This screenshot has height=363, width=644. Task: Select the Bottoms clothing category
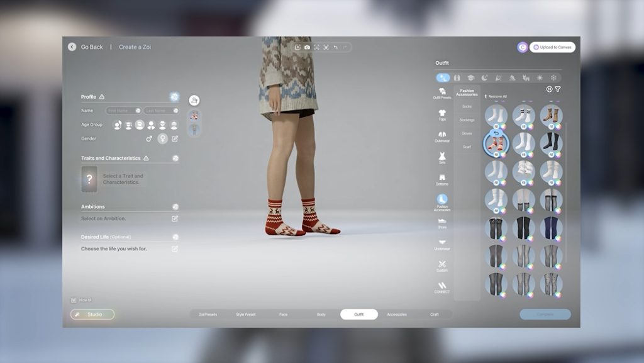[442, 179]
